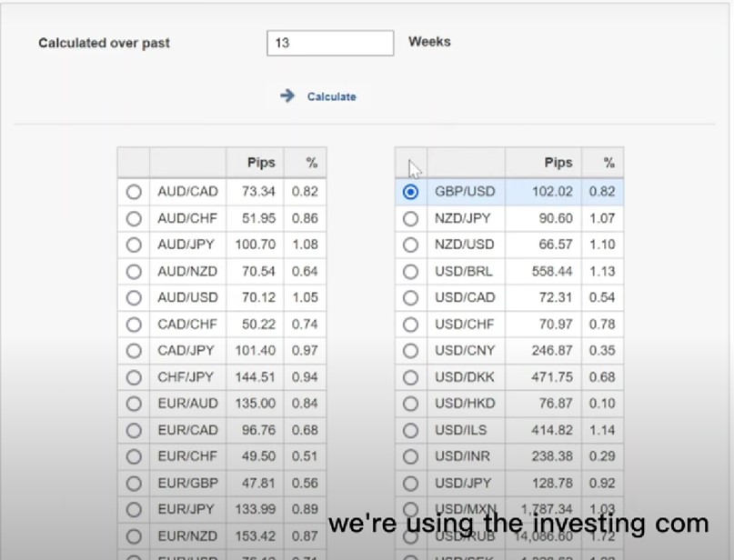Choose the USD/BRL radio button

pos(410,271)
